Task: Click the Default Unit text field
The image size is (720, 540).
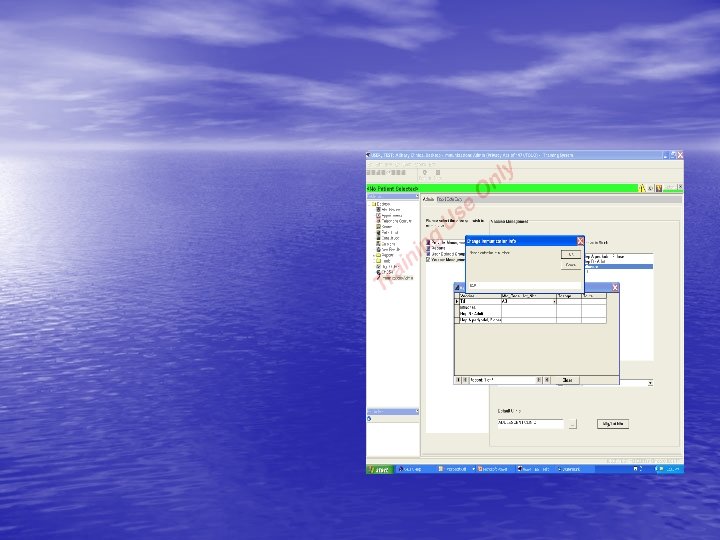Action: tap(530, 423)
